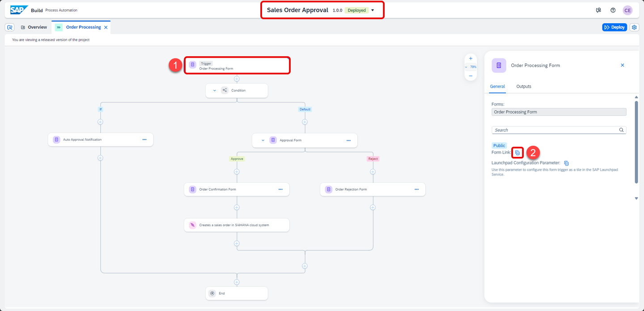Add a step under the Approve label
Screen dimensions: 644x311
(237, 172)
